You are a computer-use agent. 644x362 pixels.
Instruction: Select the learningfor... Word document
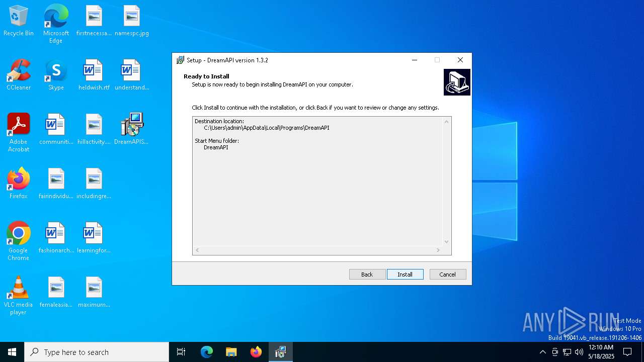(x=94, y=238)
